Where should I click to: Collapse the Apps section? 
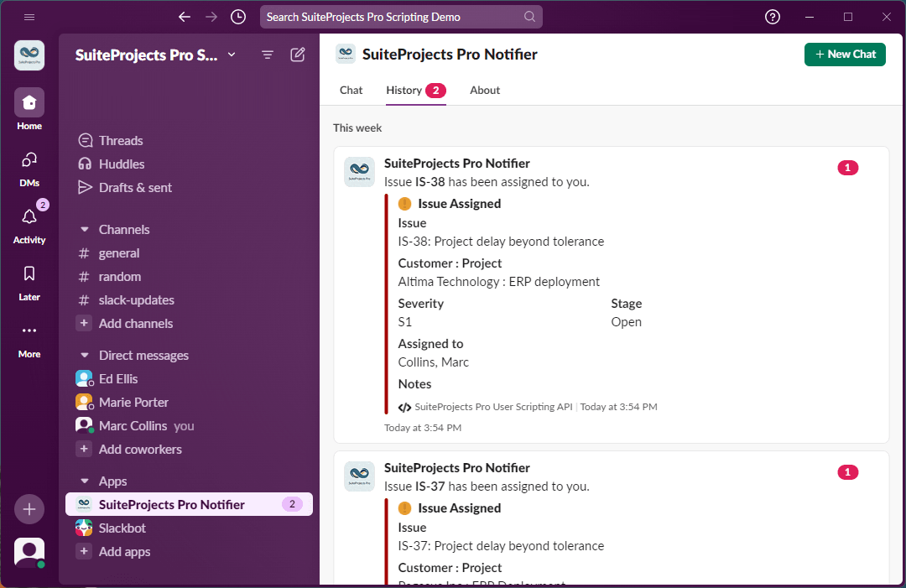(85, 481)
